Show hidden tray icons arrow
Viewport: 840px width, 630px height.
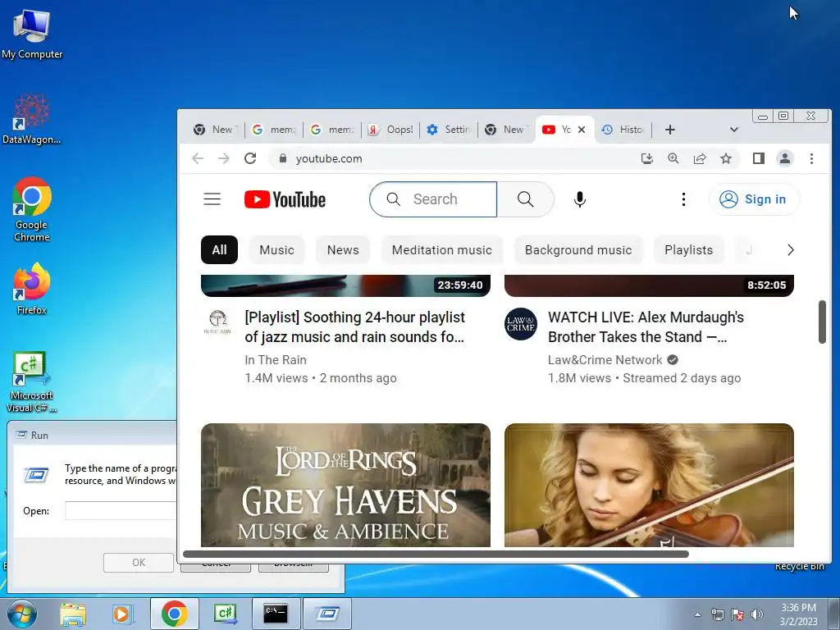click(697, 614)
